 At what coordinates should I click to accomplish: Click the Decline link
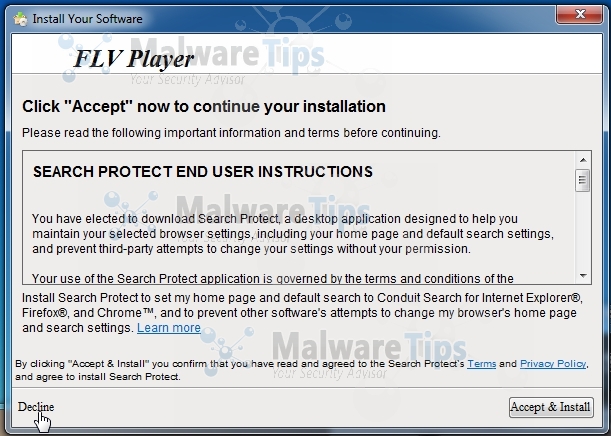[36, 407]
